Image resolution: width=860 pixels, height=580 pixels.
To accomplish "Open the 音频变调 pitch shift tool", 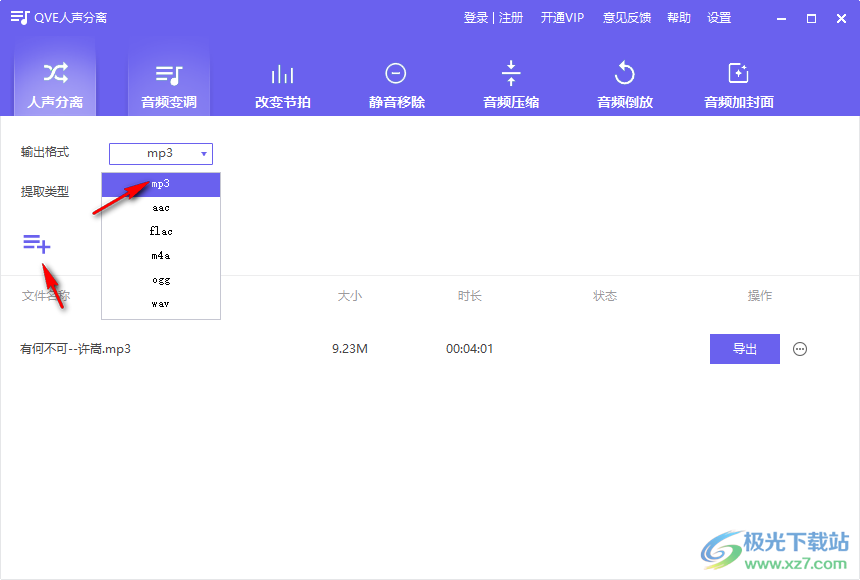I will 168,83.
